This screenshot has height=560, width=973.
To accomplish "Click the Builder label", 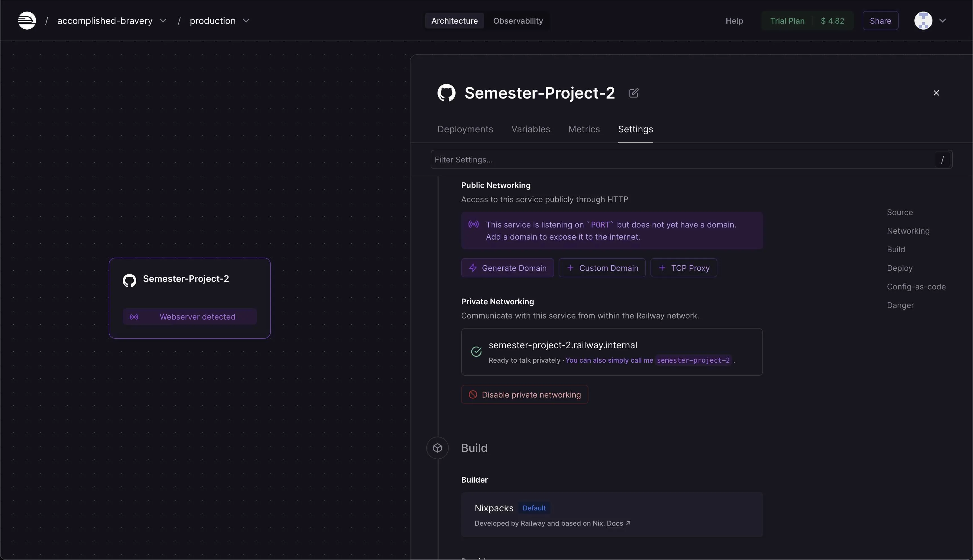I will point(474,479).
